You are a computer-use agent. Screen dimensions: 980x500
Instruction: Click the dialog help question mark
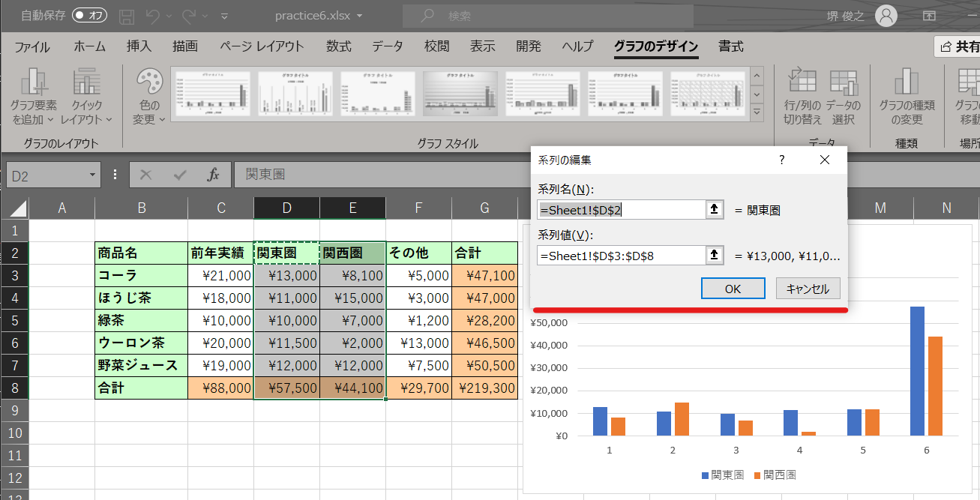coord(781,160)
